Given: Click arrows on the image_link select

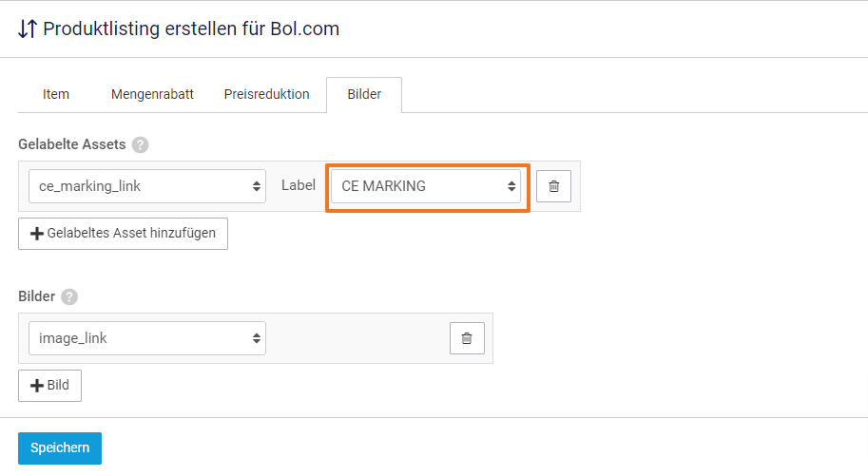Looking at the screenshot, I should [x=257, y=338].
